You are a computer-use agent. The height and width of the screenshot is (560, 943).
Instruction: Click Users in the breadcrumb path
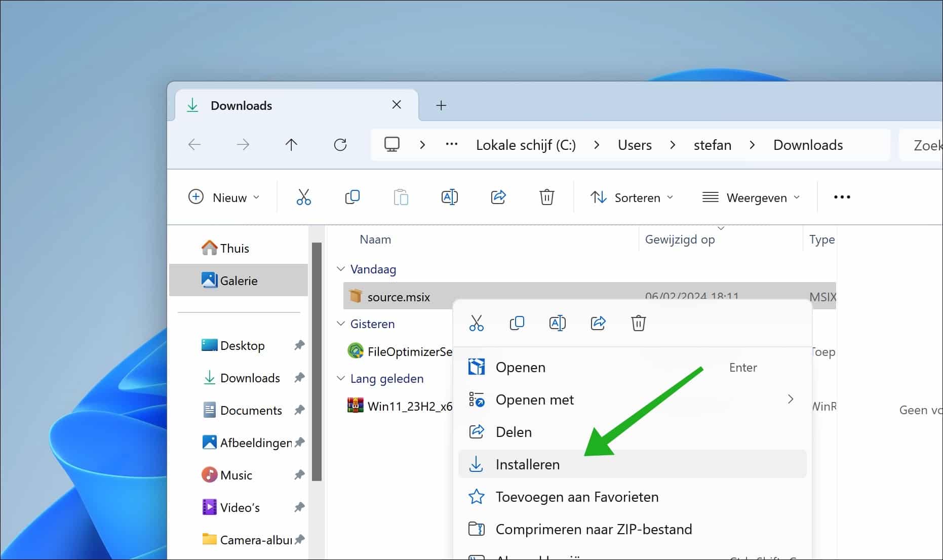635,145
